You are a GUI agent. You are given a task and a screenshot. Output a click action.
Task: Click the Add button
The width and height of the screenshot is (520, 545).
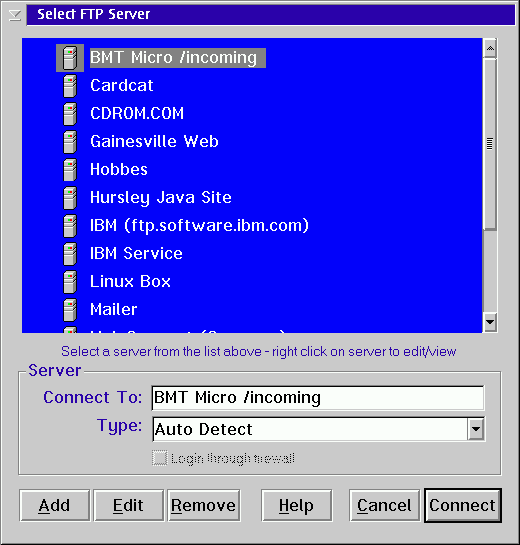pyautogui.click(x=55, y=505)
